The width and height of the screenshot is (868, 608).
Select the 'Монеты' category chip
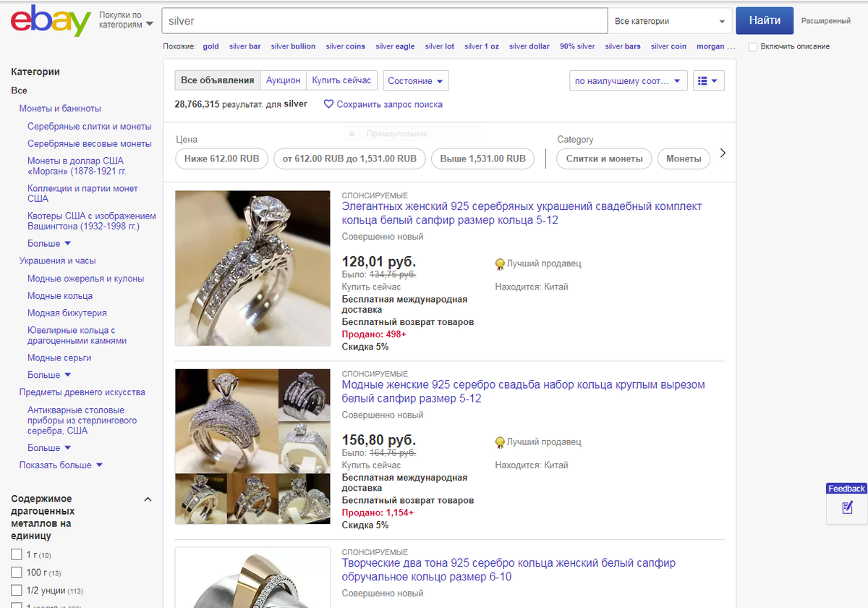[684, 159]
